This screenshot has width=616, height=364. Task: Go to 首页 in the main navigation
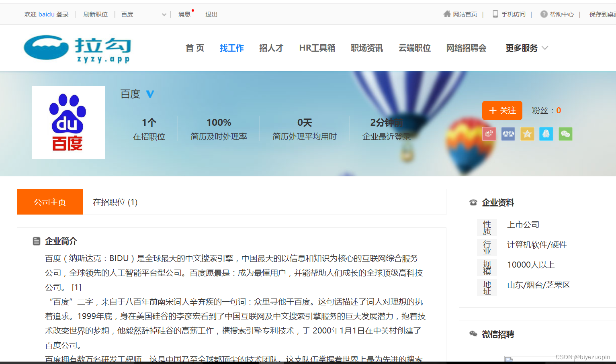(195, 48)
